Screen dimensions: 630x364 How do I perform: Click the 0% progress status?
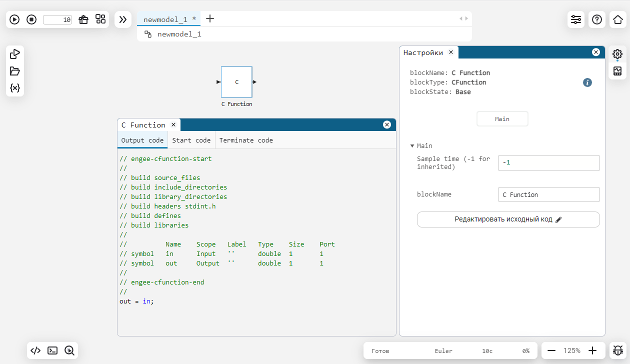click(526, 351)
